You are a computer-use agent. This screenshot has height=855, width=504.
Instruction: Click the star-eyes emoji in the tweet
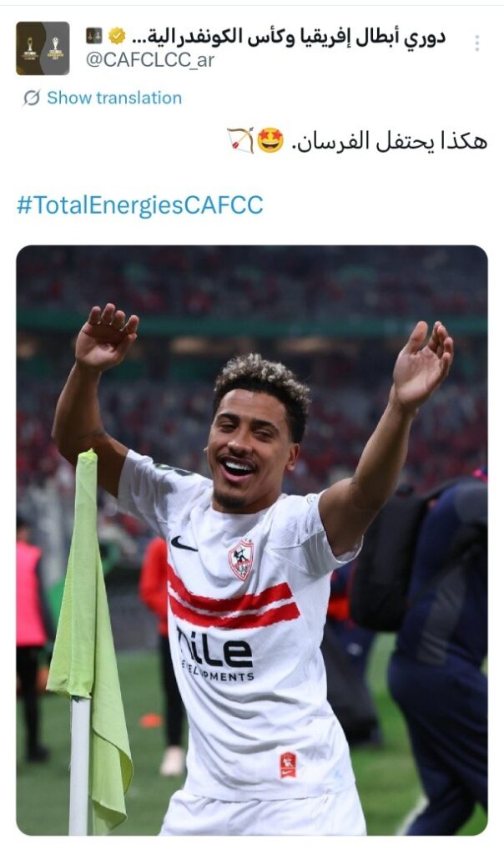click(271, 140)
